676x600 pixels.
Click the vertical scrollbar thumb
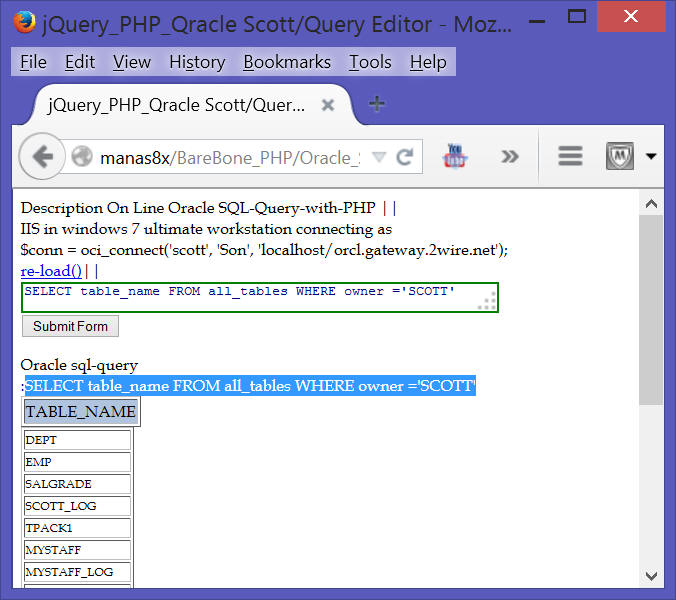coord(651,310)
